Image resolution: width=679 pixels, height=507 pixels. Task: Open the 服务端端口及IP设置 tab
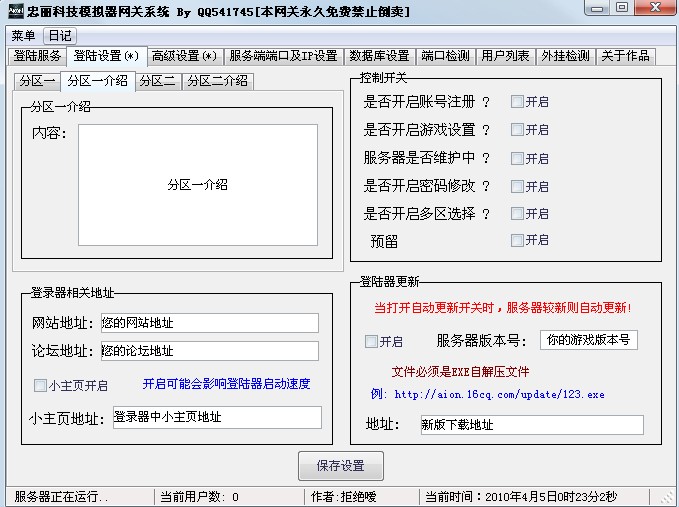[283, 56]
